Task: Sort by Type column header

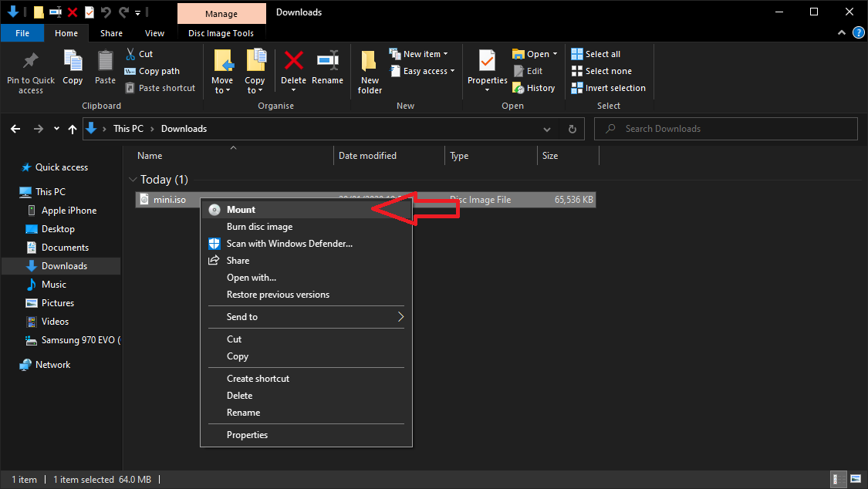Action: point(459,156)
